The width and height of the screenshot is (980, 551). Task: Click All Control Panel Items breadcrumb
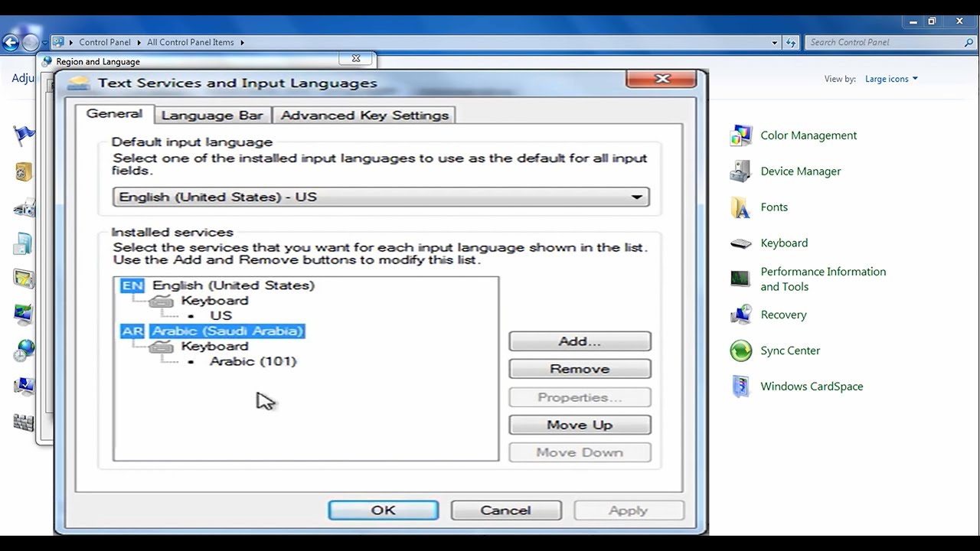[x=191, y=43]
